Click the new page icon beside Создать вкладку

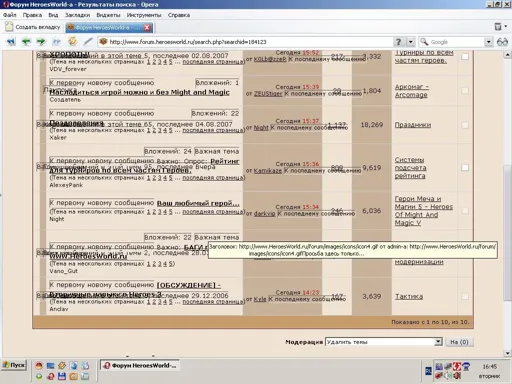(9, 27)
